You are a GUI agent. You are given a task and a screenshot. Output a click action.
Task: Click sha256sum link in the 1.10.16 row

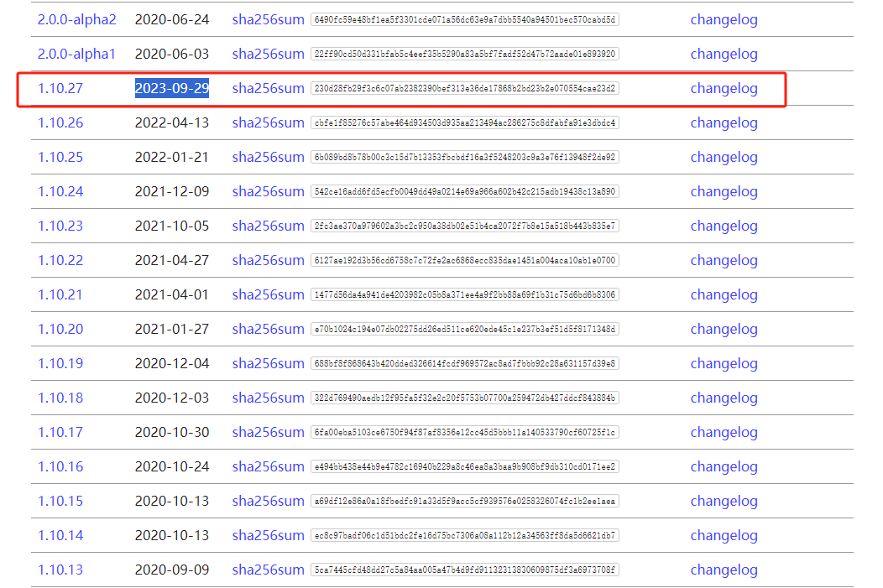click(x=268, y=466)
